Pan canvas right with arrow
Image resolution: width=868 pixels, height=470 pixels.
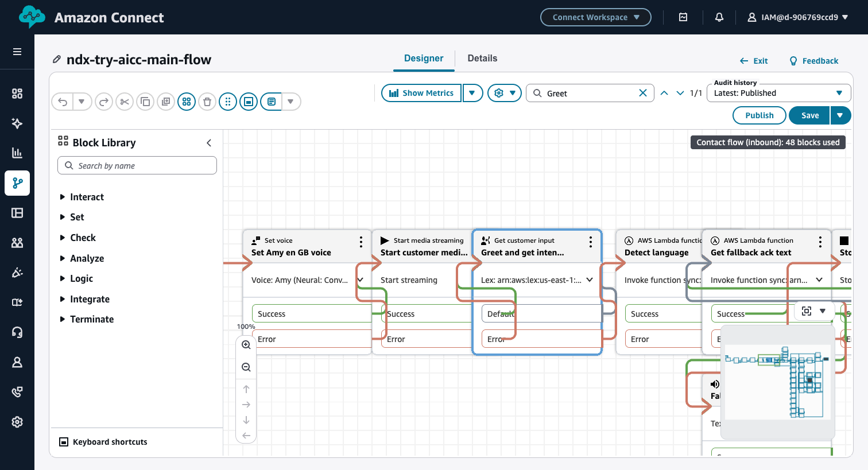click(x=246, y=405)
